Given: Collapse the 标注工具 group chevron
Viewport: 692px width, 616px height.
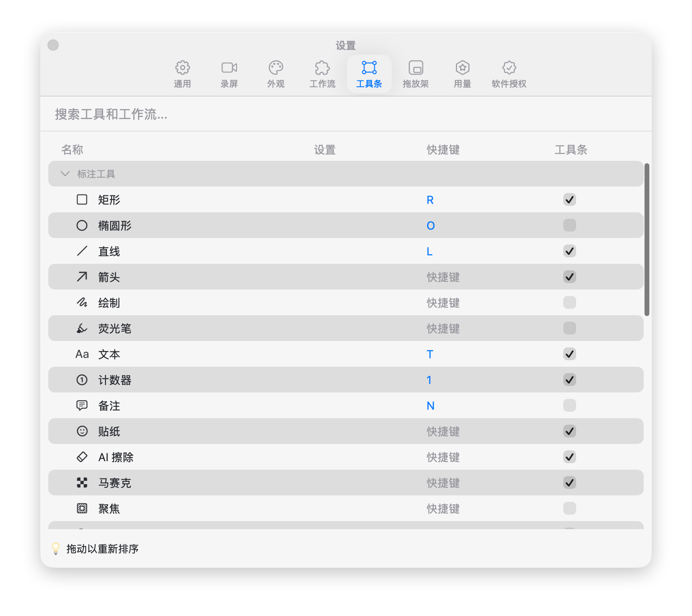Looking at the screenshot, I should [x=65, y=174].
